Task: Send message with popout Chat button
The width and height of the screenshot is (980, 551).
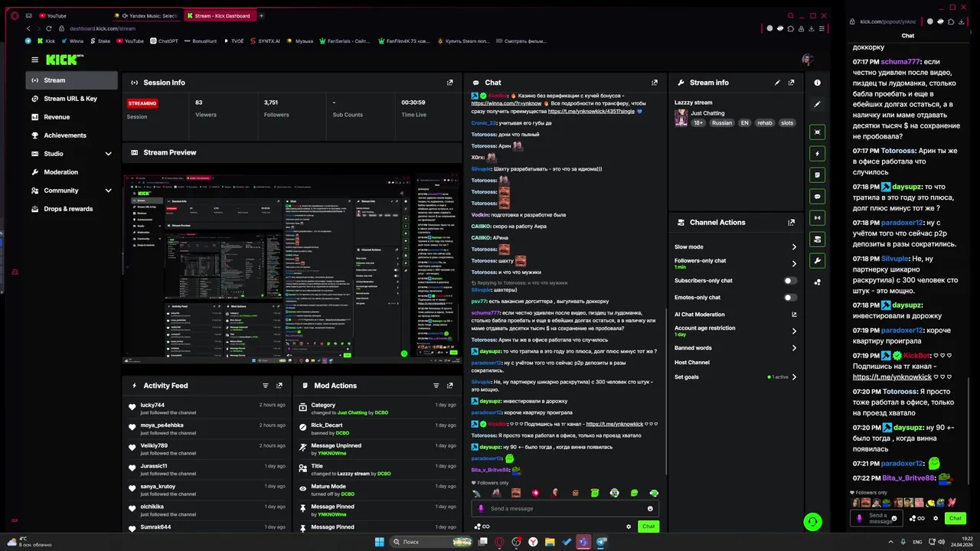Action: click(x=955, y=518)
